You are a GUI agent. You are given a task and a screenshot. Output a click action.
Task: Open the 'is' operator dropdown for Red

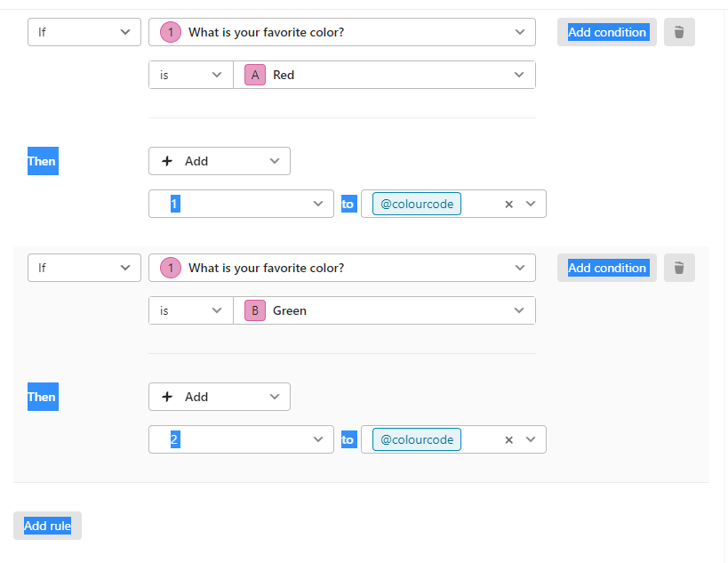pyautogui.click(x=191, y=75)
